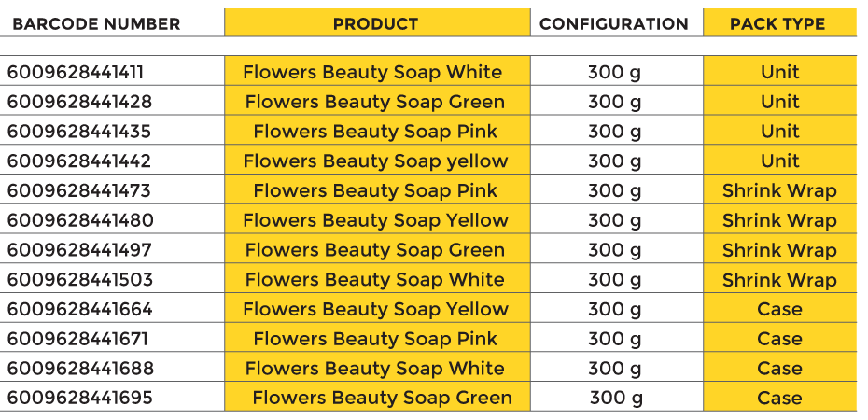Select the 300 g cell in last row

pyautogui.click(x=616, y=399)
